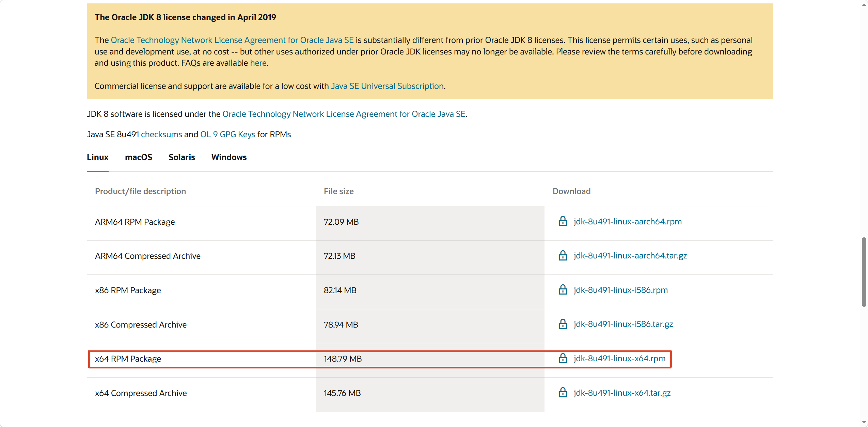Click the 'x86 Compressed Archive' description
Image resolution: width=868 pixels, height=427 pixels.
point(141,325)
